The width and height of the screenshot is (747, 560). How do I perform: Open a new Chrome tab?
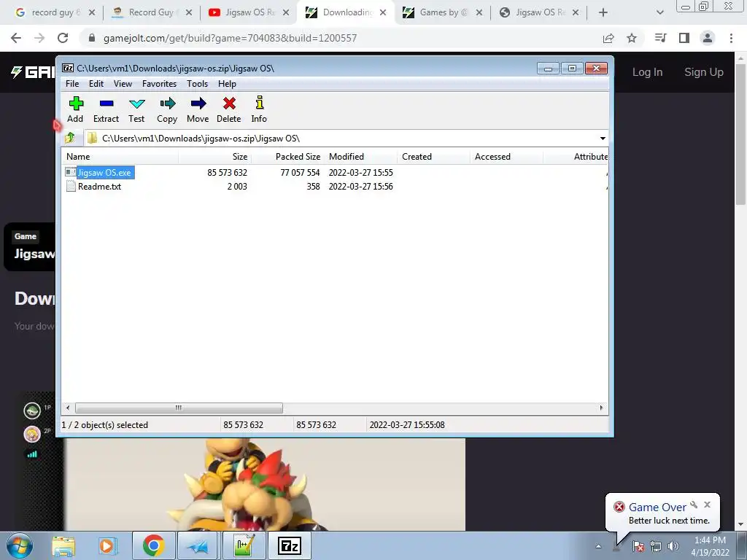click(x=603, y=13)
